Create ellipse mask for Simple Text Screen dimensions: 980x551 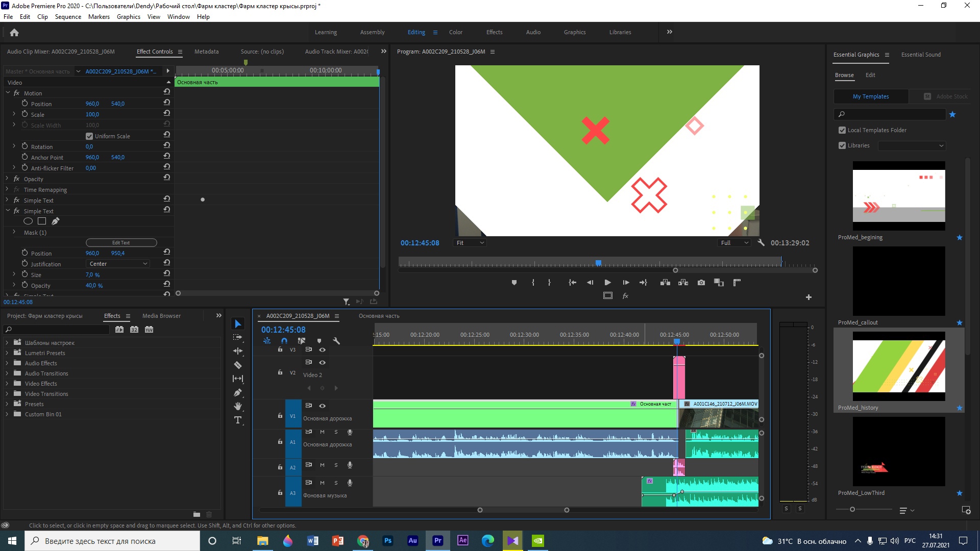pos(28,221)
